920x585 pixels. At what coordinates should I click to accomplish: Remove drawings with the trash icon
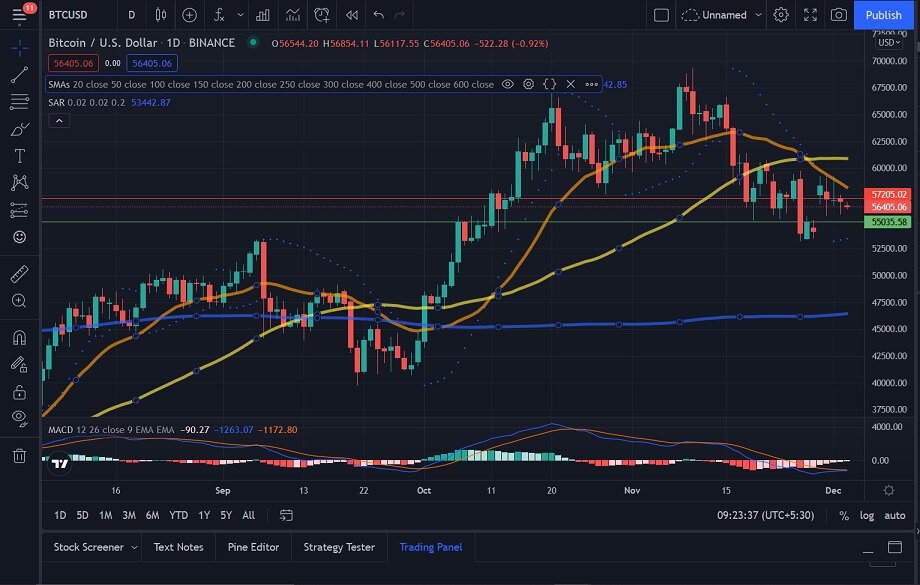click(x=19, y=455)
